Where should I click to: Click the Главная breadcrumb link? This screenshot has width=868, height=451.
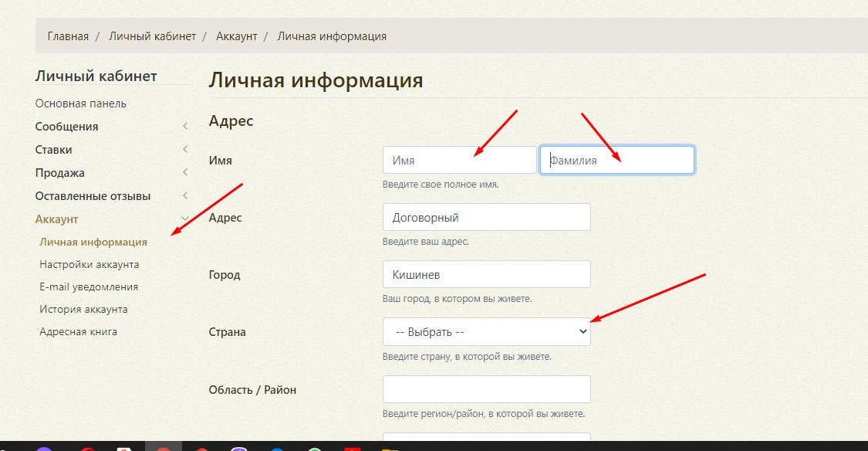tap(68, 36)
